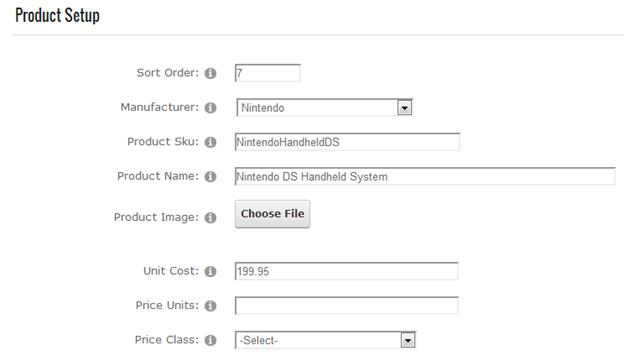Screen dimensions: 624x361
Task: Click the Price Class label
Action: (167, 340)
